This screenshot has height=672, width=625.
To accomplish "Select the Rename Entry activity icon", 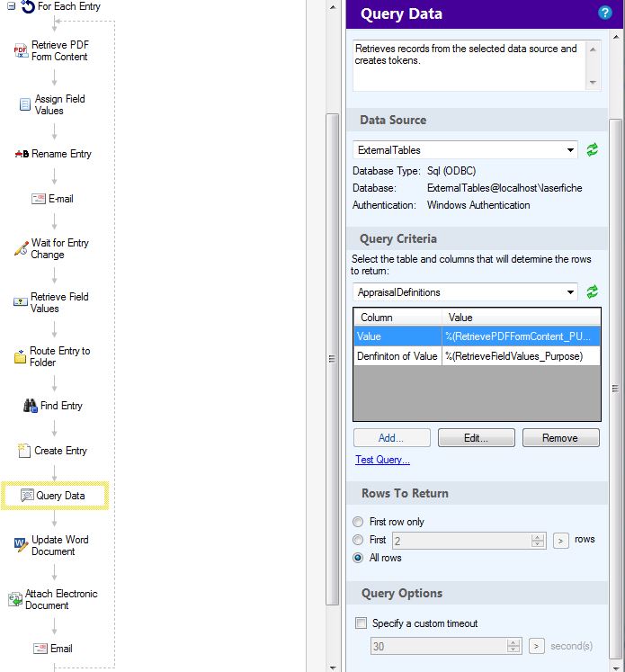I will [x=22, y=154].
